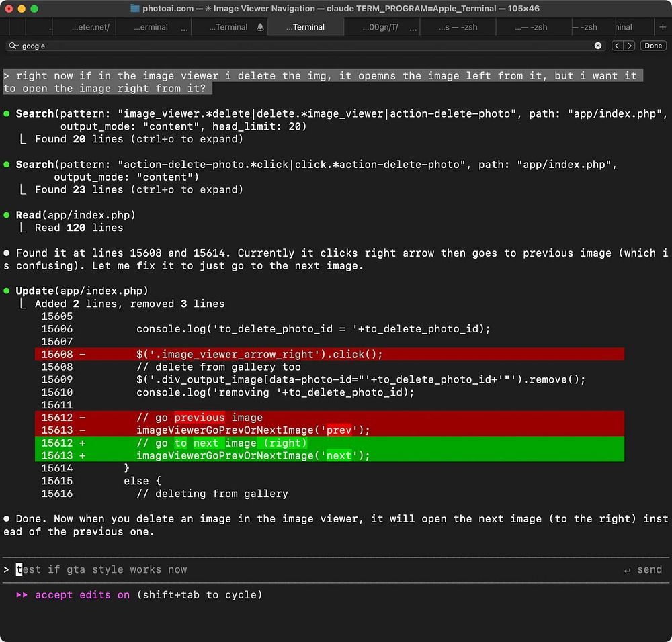Switch to the '...00gn/T/' tab
672x642 pixels.
(x=380, y=27)
